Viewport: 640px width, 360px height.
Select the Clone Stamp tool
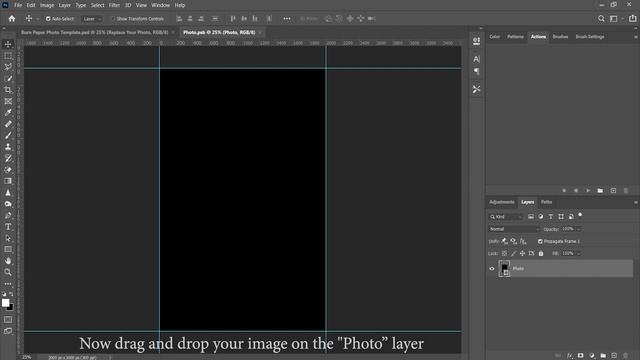point(8,147)
